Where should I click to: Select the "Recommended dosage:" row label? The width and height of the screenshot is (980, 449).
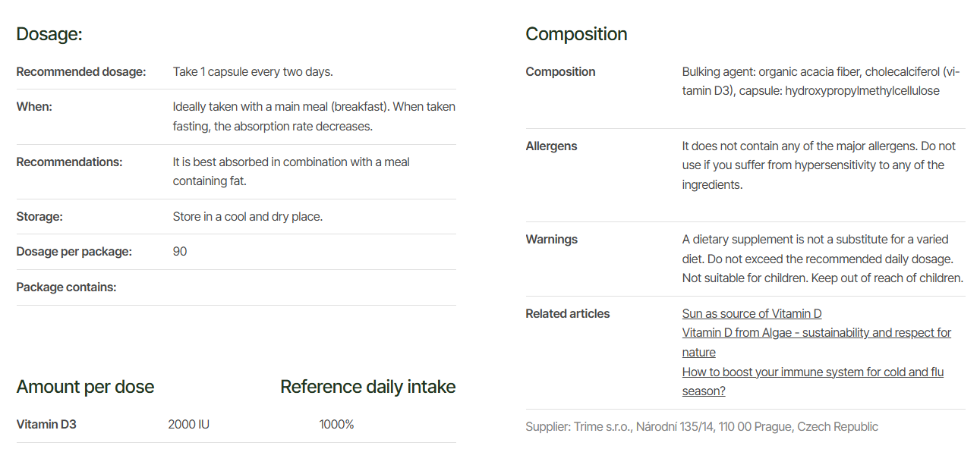(x=81, y=72)
